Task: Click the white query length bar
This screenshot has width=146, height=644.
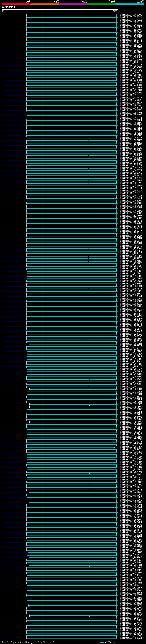Action: 60,9
